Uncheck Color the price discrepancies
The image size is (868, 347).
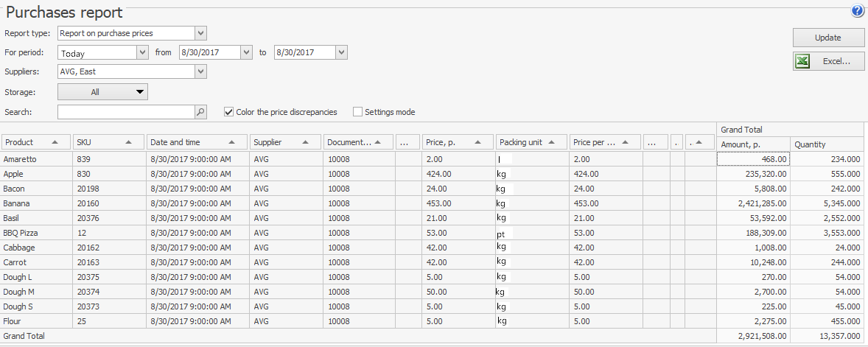[x=228, y=112]
